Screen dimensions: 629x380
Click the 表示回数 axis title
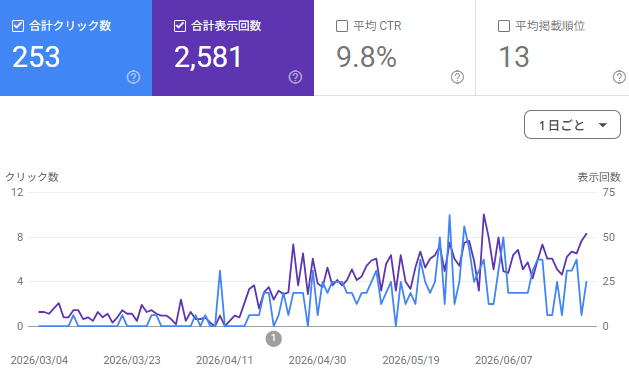pos(599,177)
